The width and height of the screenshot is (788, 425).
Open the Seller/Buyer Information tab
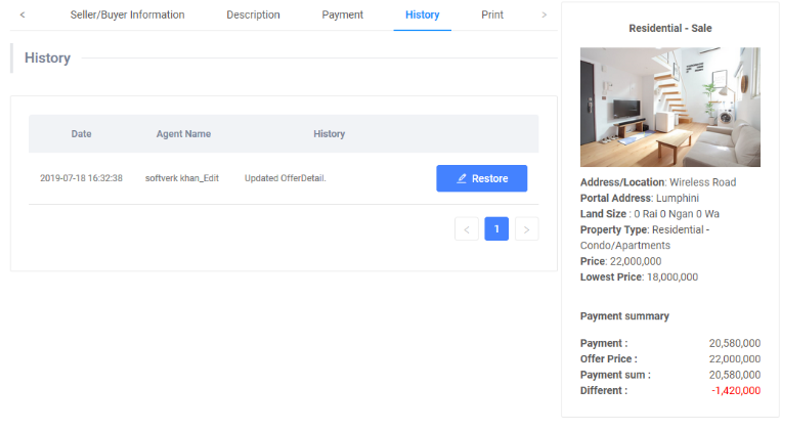click(x=127, y=15)
